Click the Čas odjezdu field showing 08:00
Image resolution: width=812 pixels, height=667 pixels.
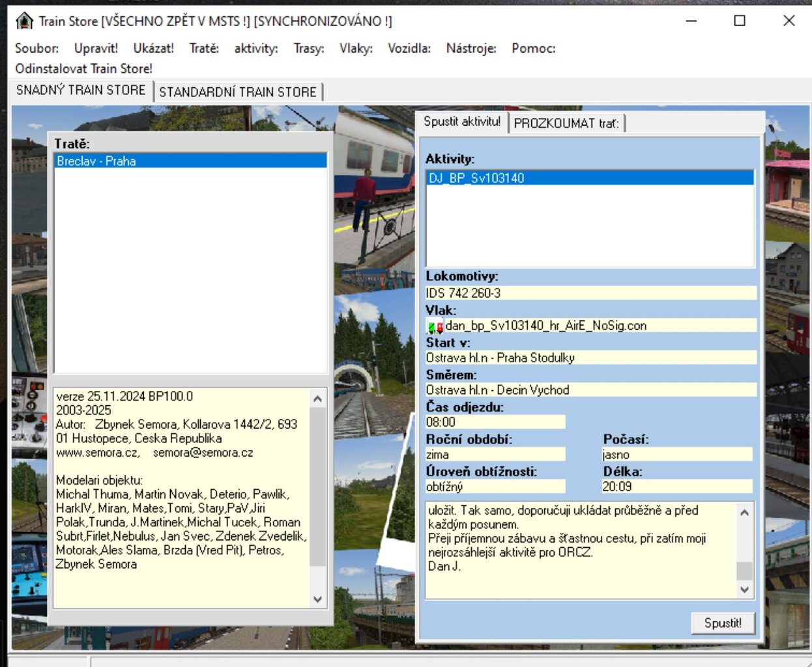[495, 422]
